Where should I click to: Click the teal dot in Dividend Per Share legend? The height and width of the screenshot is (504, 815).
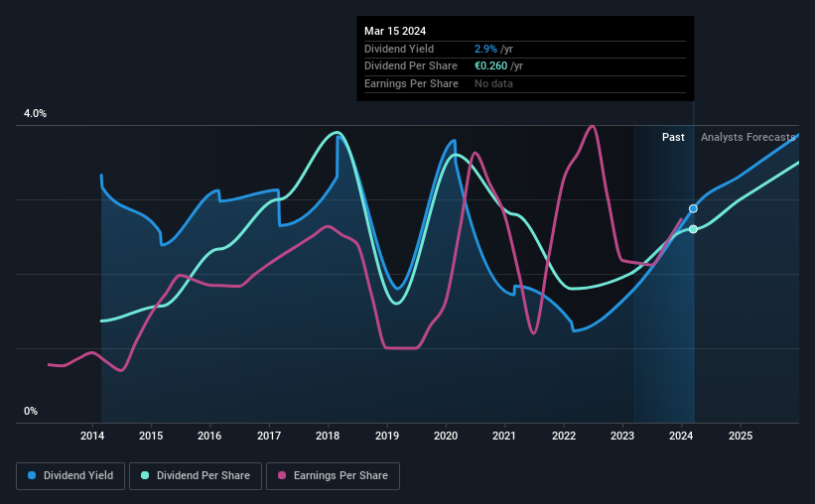(145, 475)
